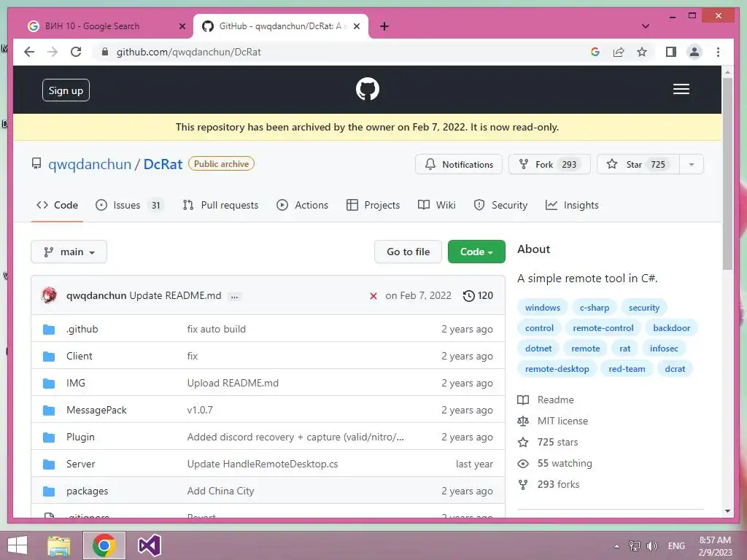Open commit history showing 120 commits
Viewport: 747px width, 560px height.
coord(478,296)
